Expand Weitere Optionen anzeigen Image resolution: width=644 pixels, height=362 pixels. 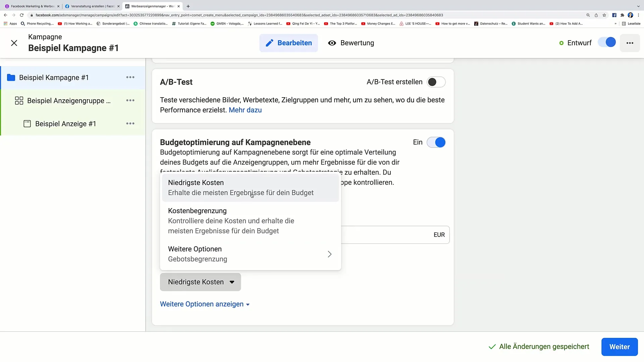205,304
